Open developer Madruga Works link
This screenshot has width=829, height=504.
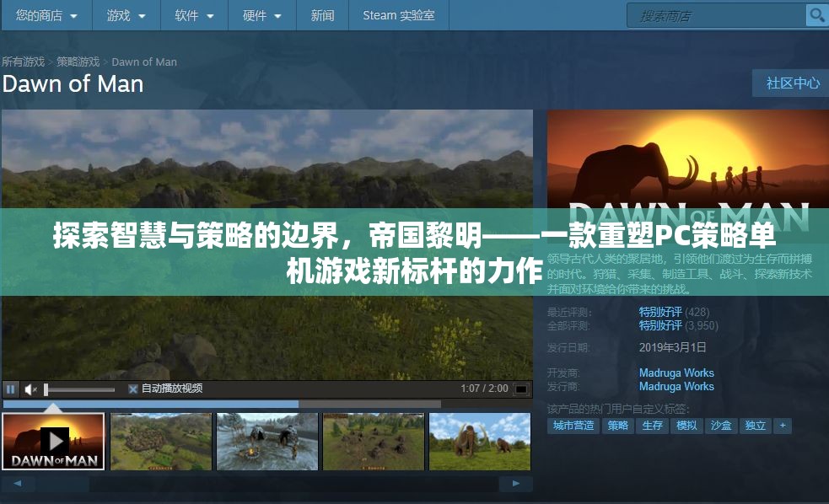point(676,373)
